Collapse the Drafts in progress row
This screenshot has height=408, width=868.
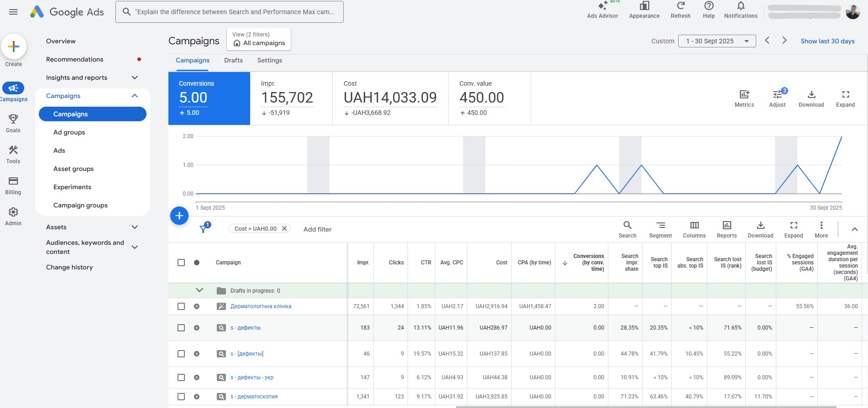pyautogui.click(x=199, y=290)
